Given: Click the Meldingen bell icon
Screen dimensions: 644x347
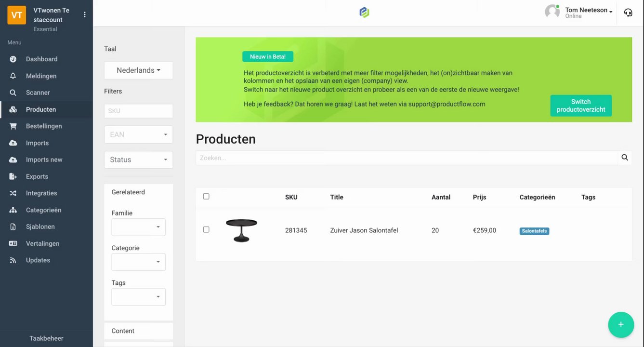Looking at the screenshot, I should 13,76.
